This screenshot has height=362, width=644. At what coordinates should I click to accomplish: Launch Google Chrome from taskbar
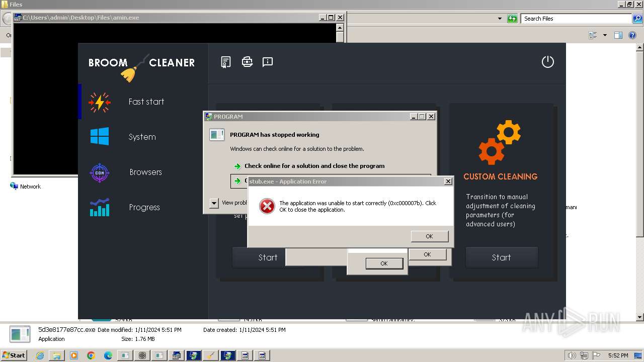[91, 355]
